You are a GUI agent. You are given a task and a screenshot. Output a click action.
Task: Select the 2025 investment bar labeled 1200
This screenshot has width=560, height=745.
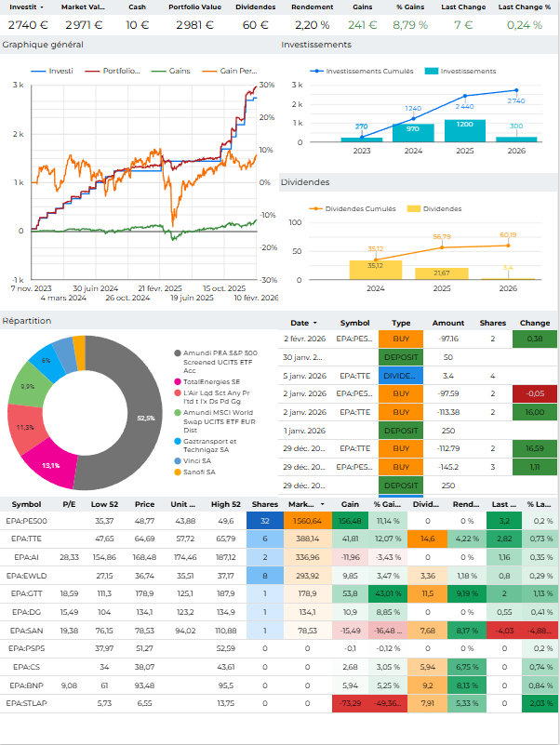463,130
